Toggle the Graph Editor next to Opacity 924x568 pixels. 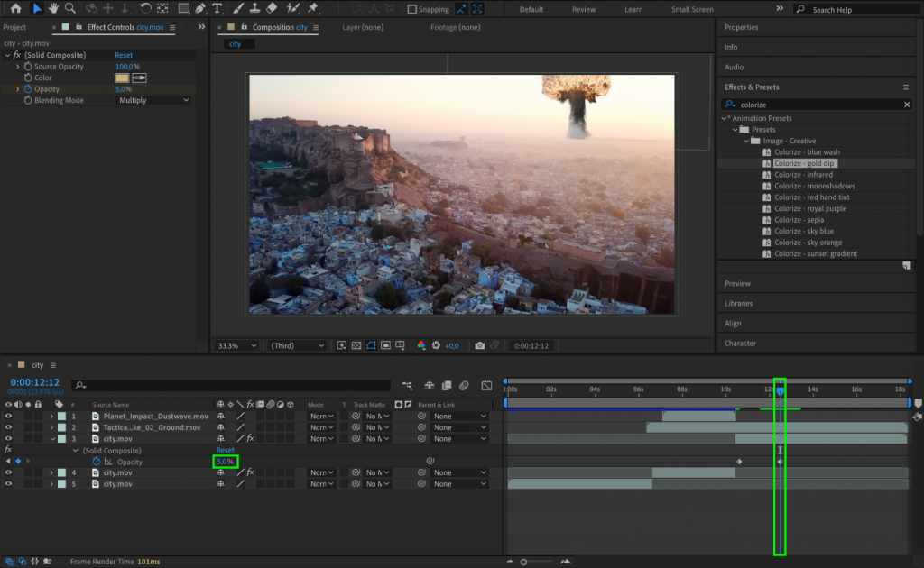110,461
